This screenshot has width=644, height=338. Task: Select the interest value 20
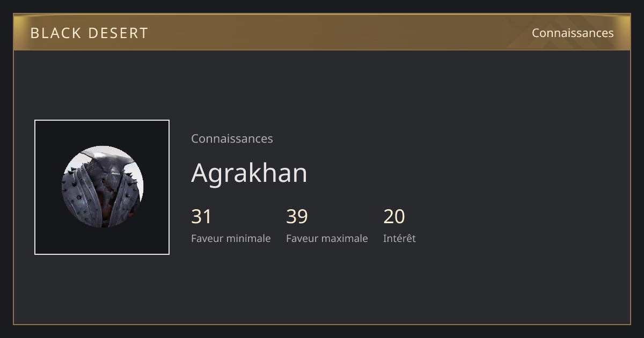[x=394, y=217]
